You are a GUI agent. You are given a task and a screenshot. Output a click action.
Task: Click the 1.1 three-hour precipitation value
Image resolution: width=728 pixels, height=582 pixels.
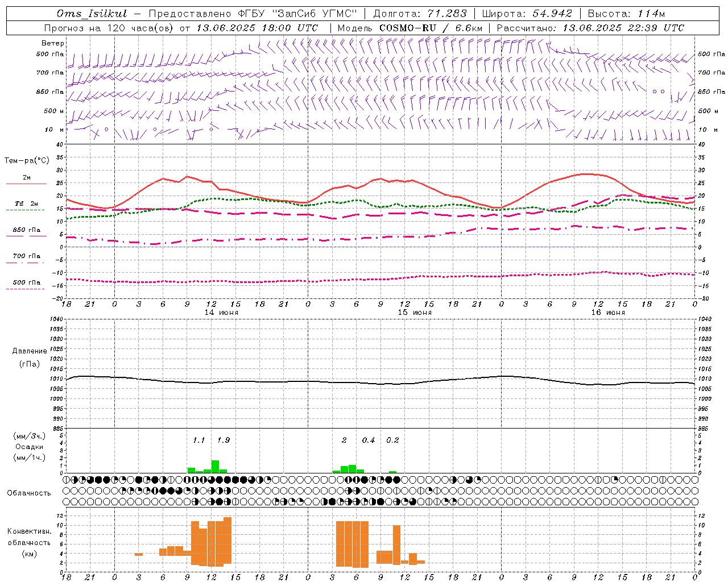click(198, 440)
